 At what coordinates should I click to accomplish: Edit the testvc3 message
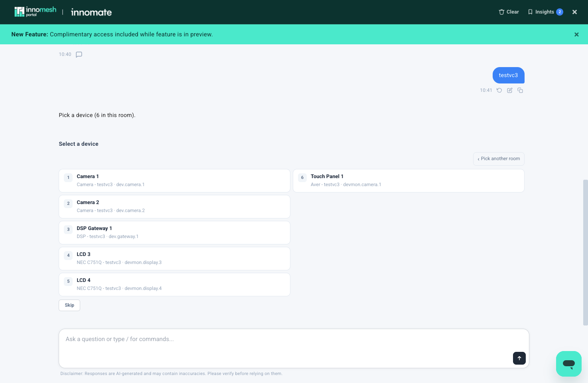click(x=510, y=90)
